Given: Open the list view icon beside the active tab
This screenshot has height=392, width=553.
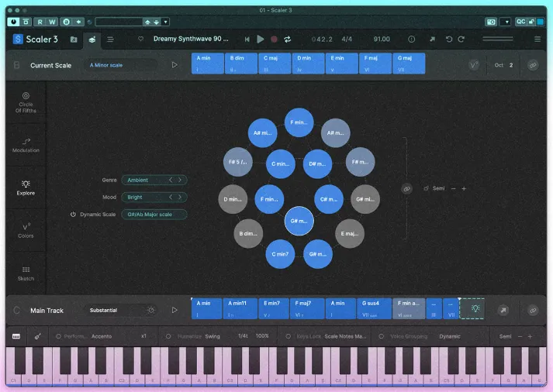Looking at the screenshot, I should pyautogui.click(x=110, y=39).
